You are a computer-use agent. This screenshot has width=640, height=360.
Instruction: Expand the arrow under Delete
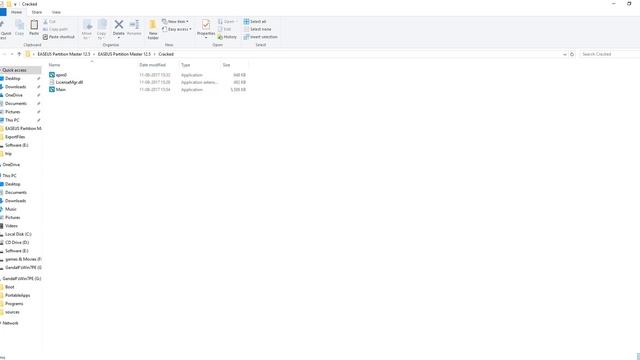pos(119,38)
